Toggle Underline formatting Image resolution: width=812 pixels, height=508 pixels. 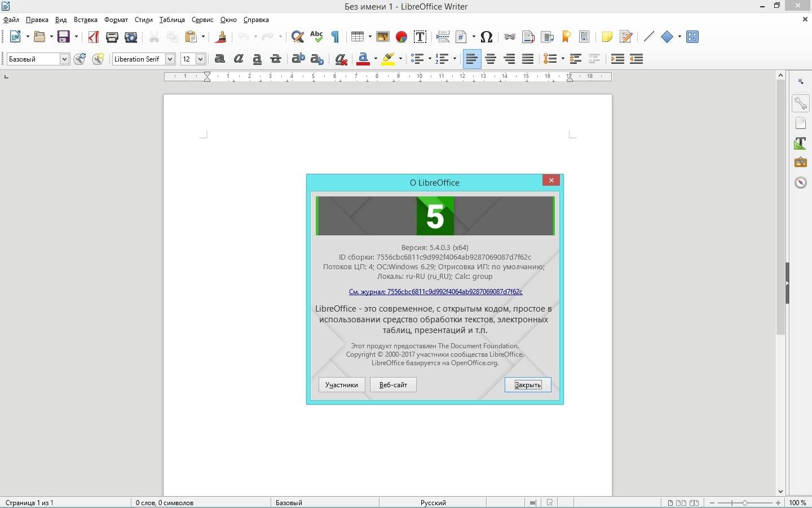click(257, 59)
